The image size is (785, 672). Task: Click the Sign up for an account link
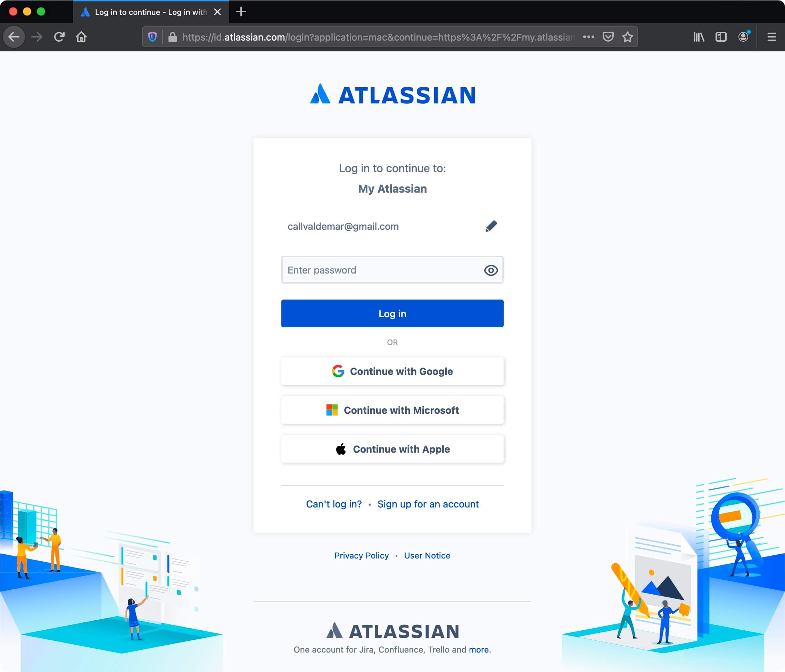pos(428,503)
